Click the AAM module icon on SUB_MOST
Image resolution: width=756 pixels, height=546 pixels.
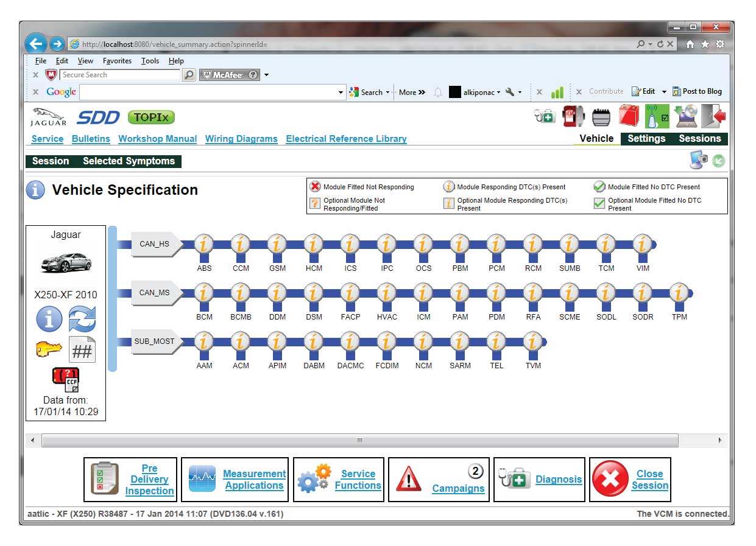[204, 342]
